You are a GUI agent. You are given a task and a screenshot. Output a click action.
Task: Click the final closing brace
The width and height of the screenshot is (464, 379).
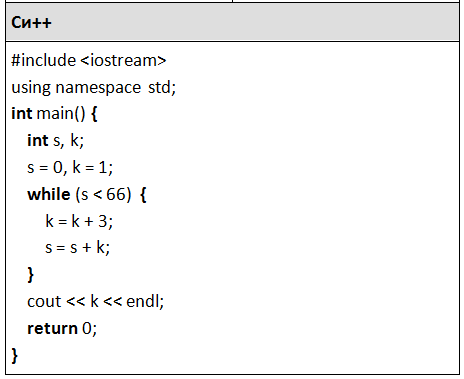click(x=14, y=355)
